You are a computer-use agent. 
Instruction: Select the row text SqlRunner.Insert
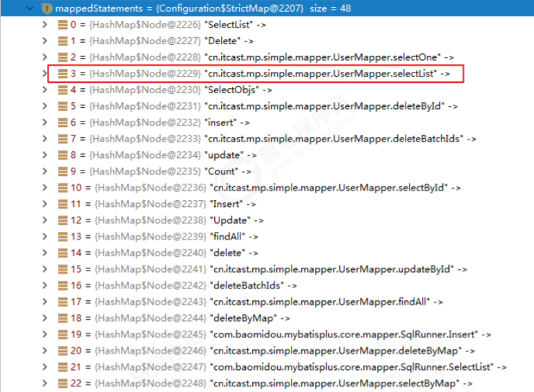pyautogui.click(x=281, y=335)
